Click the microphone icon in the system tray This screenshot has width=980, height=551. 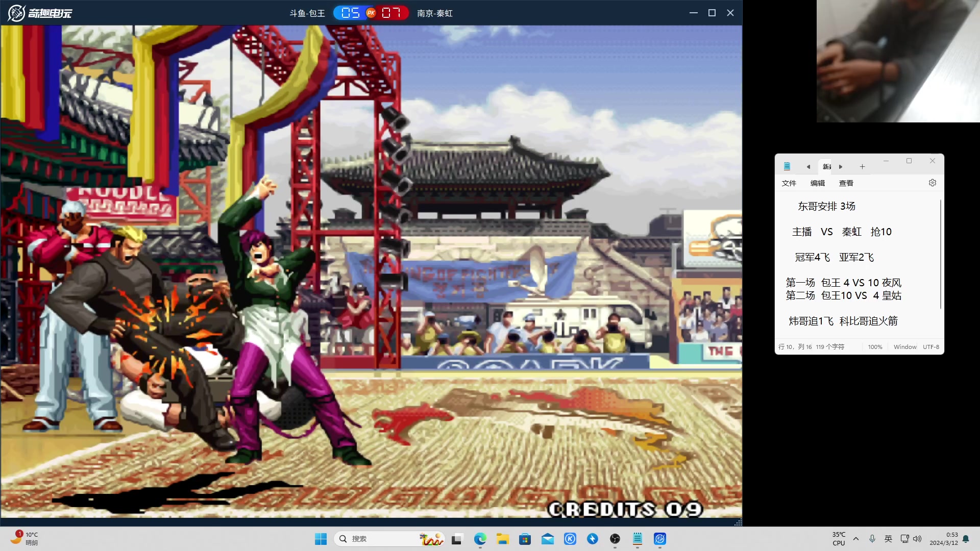coord(872,539)
